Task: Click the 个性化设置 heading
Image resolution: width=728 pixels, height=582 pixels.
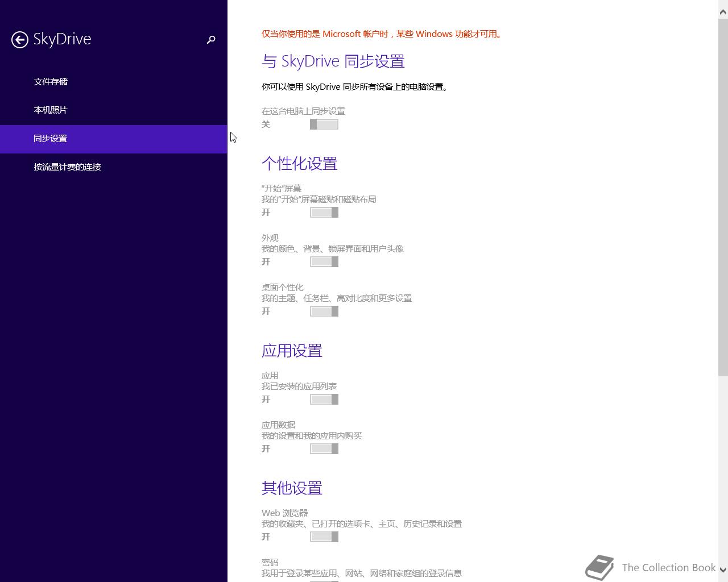Action: [x=300, y=164]
